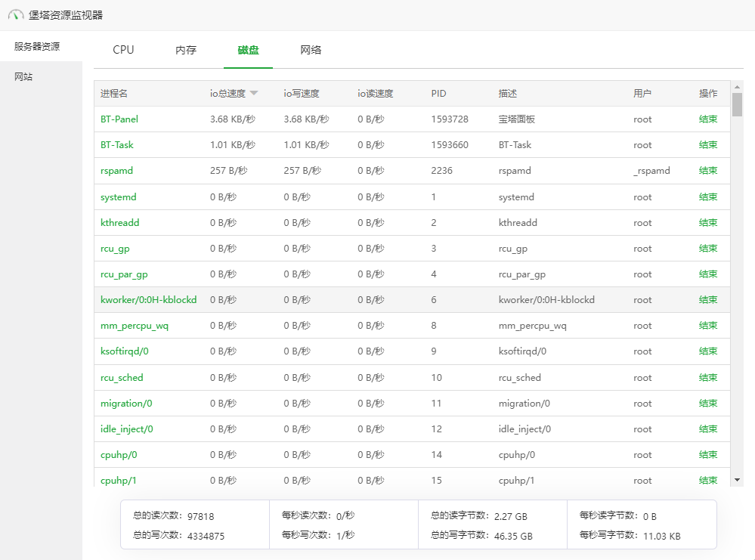755x560 pixels.
Task: Select the 网络 tab
Action: 311,50
